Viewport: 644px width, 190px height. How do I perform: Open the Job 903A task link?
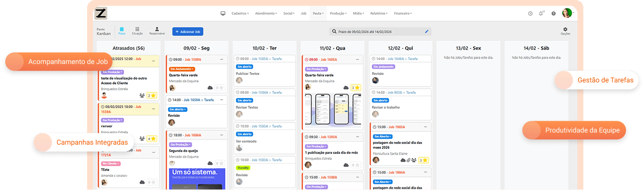pyautogui.click(x=401, y=92)
